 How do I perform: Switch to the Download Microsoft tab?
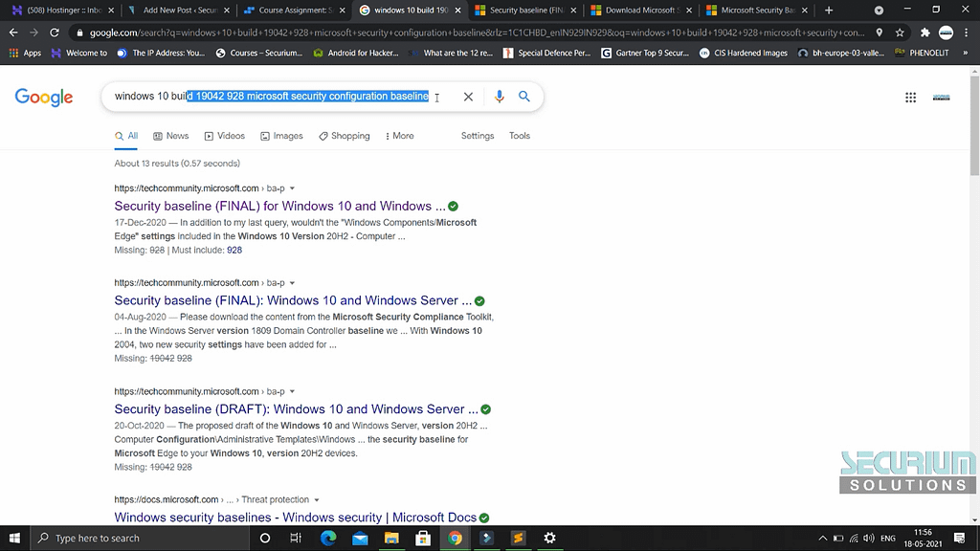click(641, 10)
